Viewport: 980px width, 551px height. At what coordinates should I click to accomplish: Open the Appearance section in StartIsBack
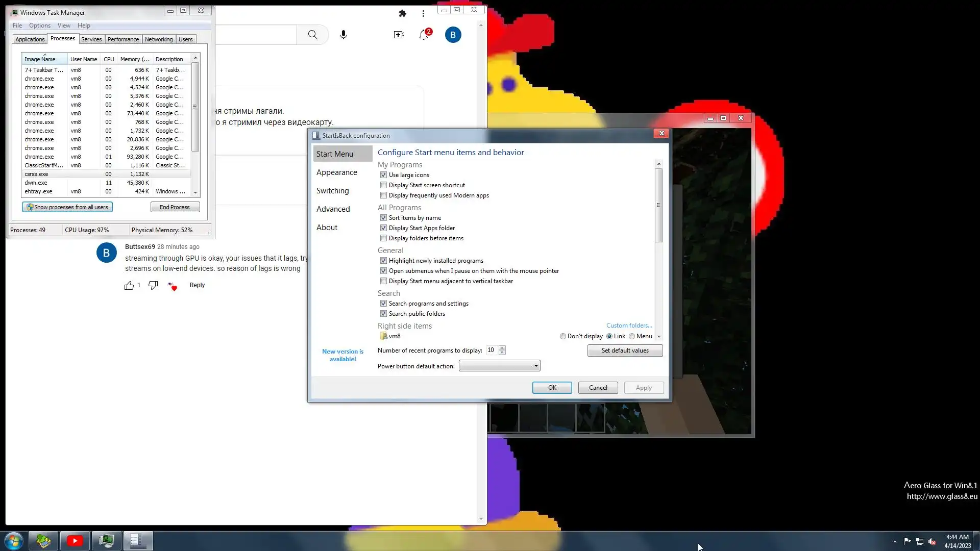[x=336, y=172]
